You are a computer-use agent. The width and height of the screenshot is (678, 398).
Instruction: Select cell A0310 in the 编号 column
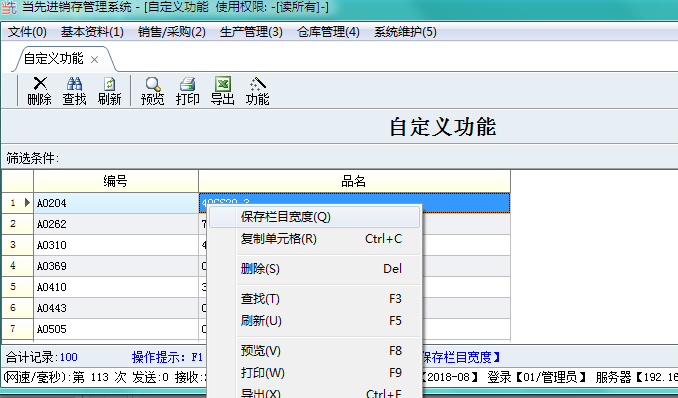pyautogui.click(x=116, y=245)
